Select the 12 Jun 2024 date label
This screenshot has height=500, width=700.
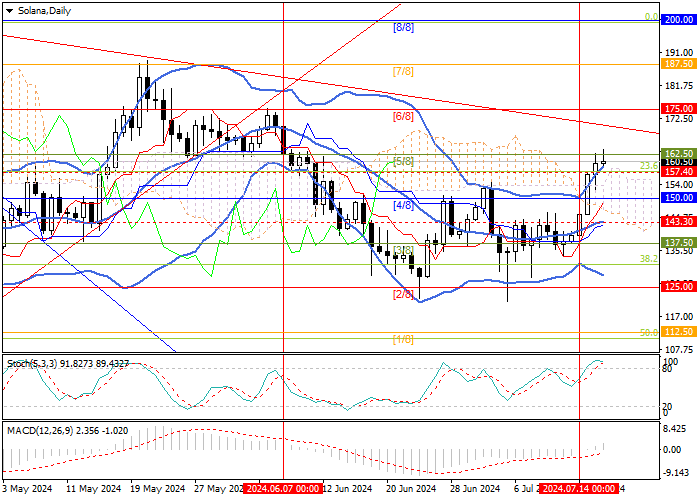[347, 488]
